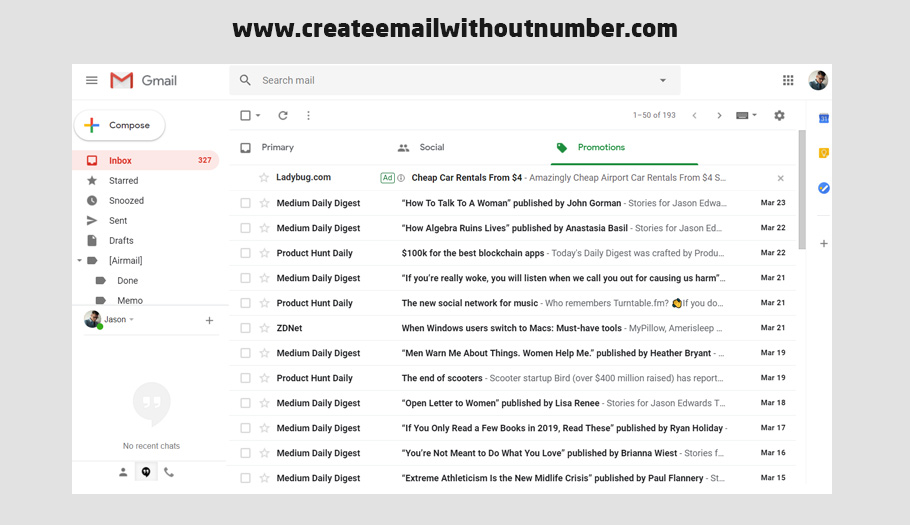Screen dimensions: 910x525
Task: Click the 1–50 of 193 counter
Action: (654, 115)
